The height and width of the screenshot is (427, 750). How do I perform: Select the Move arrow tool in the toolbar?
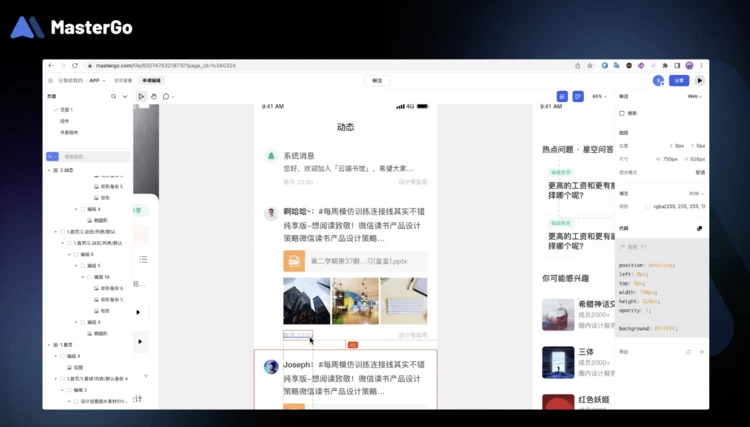click(x=142, y=97)
